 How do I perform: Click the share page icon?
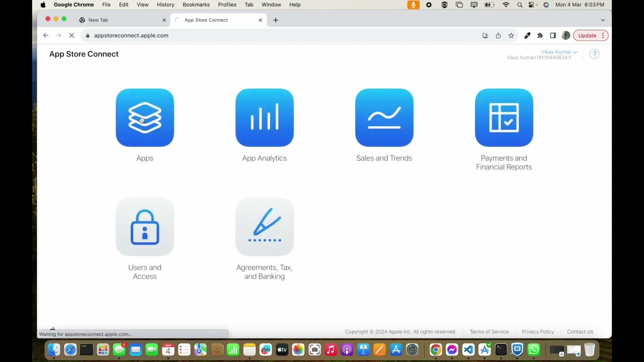click(x=498, y=35)
